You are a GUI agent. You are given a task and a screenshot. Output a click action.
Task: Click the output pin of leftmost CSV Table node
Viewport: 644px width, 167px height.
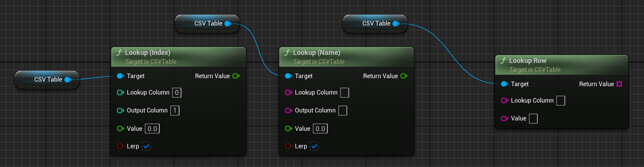68,79
